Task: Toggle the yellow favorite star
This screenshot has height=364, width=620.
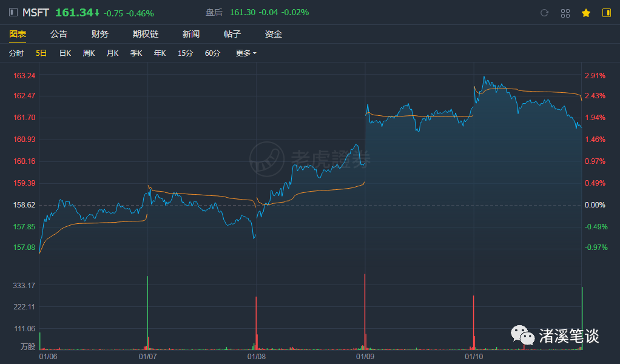Action: (x=586, y=13)
